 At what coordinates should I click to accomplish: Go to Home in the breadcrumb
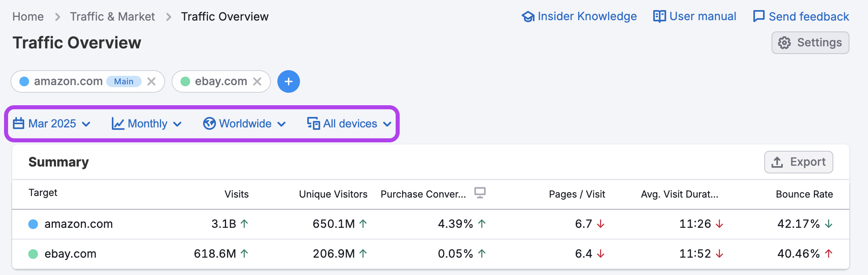pyautogui.click(x=28, y=17)
